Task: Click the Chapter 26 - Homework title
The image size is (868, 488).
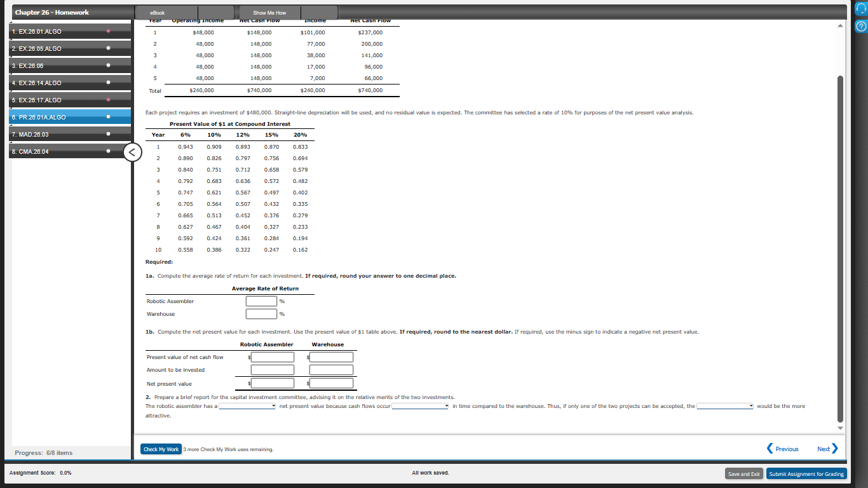Action: click(x=52, y=12)
